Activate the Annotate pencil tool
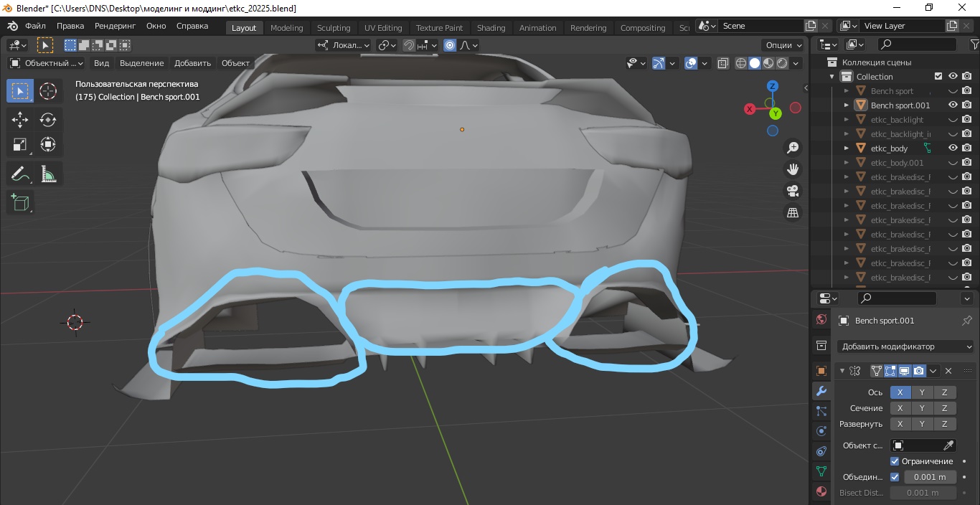Image resolution: width=980 pixels, height=505 pixels. (20, 174)
